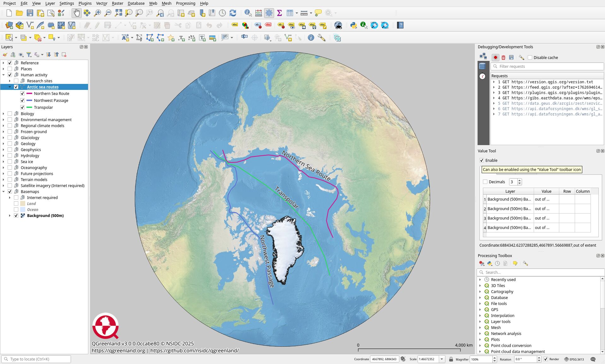The image size is (605, 364).
Task: Select the Transpolar green line legend swatch
Action: coord(29,107)
